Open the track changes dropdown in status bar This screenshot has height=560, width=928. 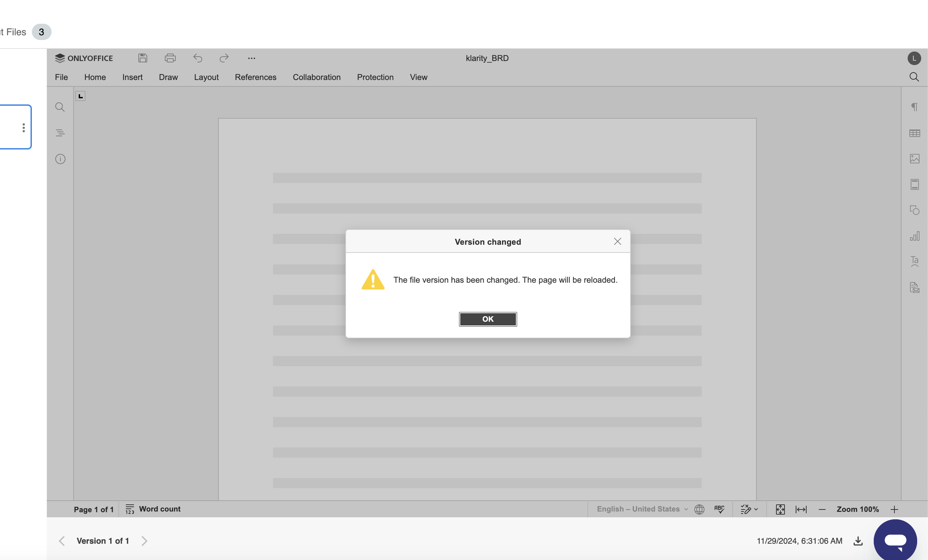click(749, 509)
